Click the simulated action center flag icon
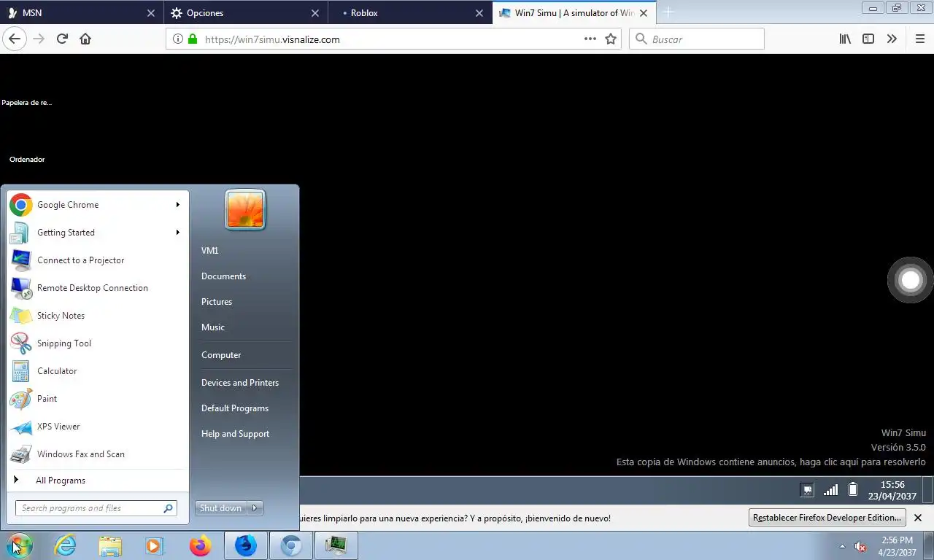The width and height of the screenshot is (934, 560). click(x=807, y=490)
